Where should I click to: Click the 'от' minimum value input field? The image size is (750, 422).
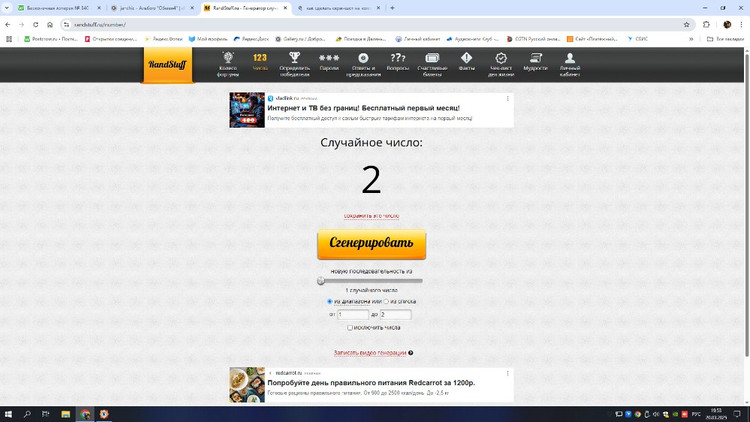[x=353, y=314]
